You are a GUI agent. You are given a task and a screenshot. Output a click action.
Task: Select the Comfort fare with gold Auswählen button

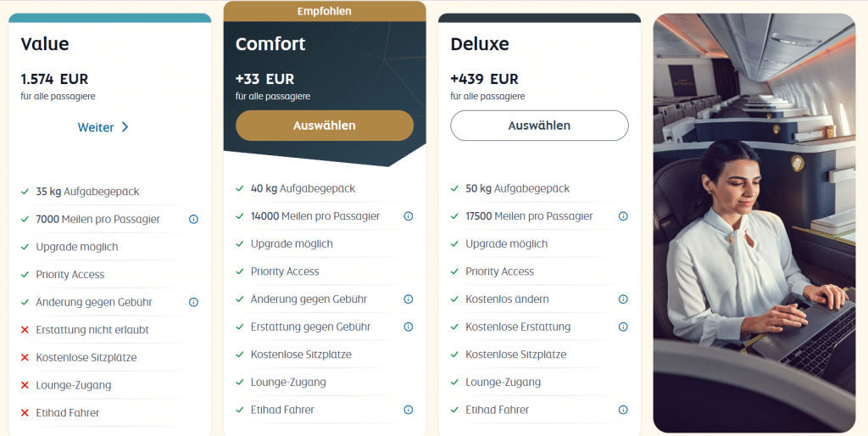tap(325, 126)
